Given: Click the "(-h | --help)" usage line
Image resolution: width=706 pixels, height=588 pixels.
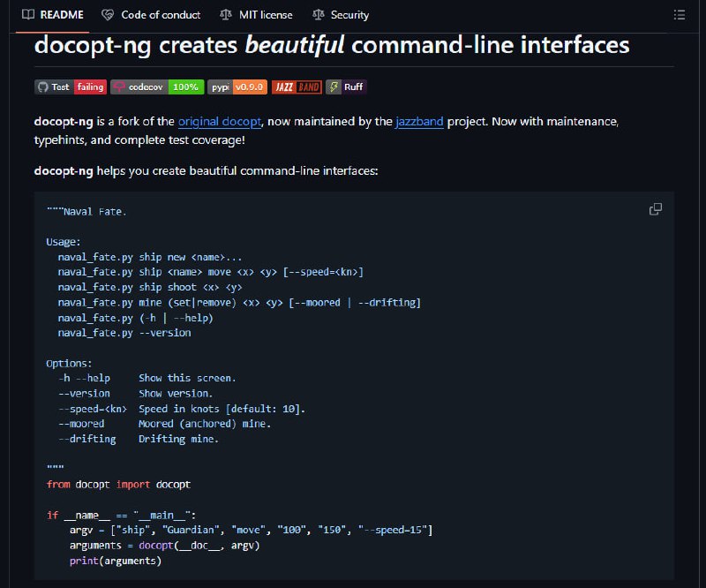Looking at the screenshot, I should (x=136, y=318).
